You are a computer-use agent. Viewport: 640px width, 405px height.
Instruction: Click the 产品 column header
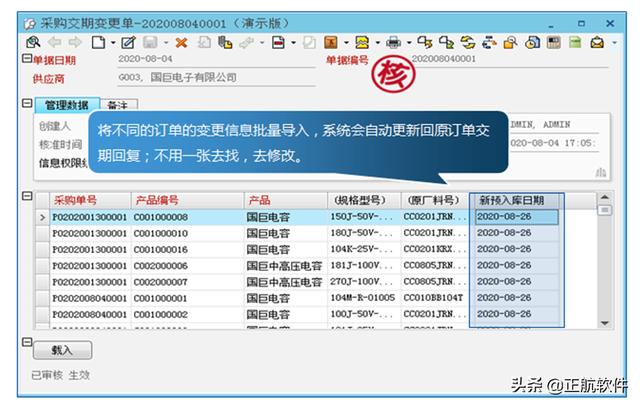click(286, 200)
